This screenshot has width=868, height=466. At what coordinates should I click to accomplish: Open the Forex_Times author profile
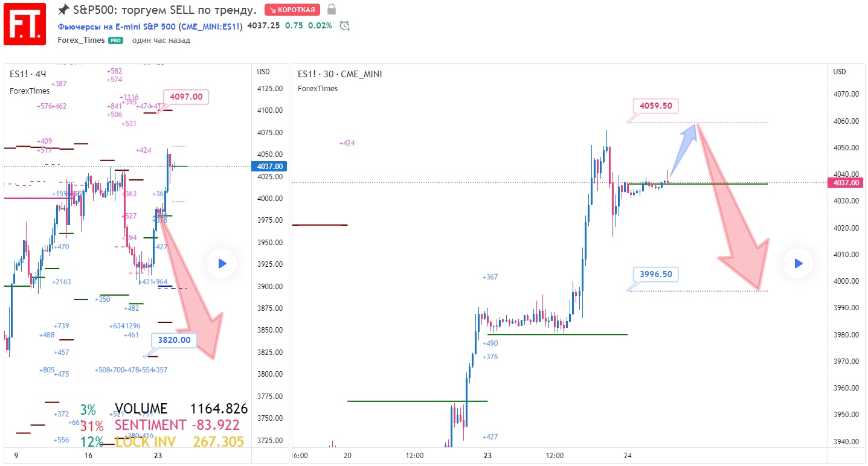coord(82,40)
